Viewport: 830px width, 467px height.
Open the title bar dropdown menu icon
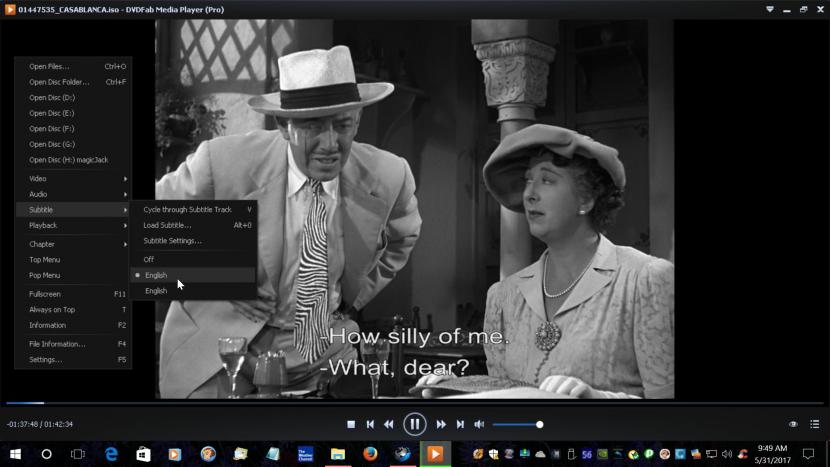[x=770, y=10]
